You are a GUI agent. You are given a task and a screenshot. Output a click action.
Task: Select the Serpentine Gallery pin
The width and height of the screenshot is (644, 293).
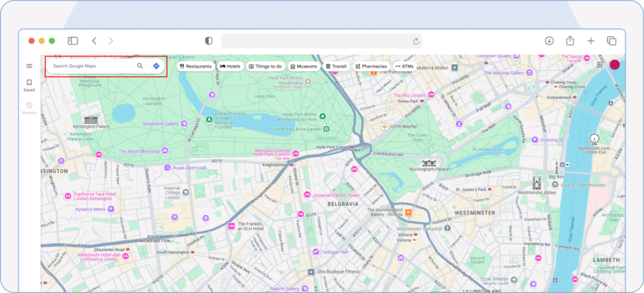[184, 123]
